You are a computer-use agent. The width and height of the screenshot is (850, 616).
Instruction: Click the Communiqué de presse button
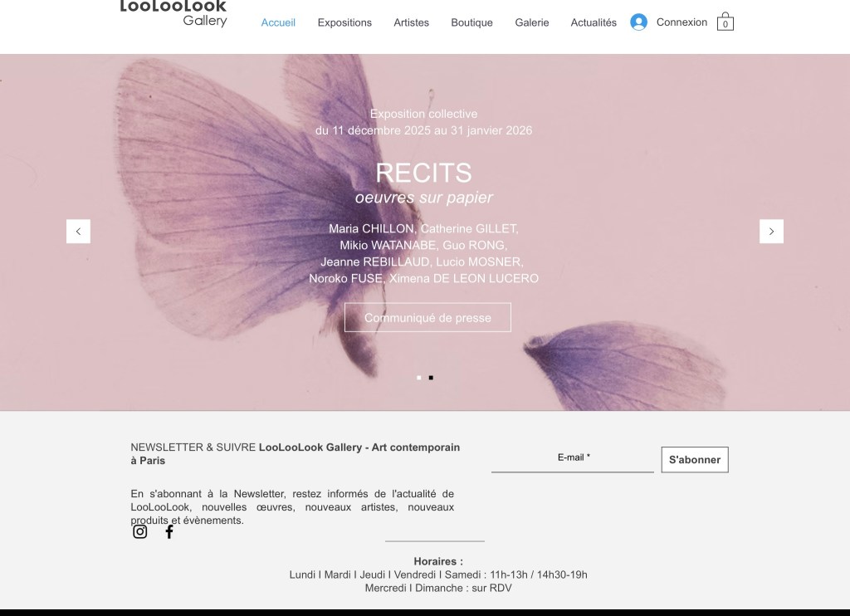pos(427,318)
